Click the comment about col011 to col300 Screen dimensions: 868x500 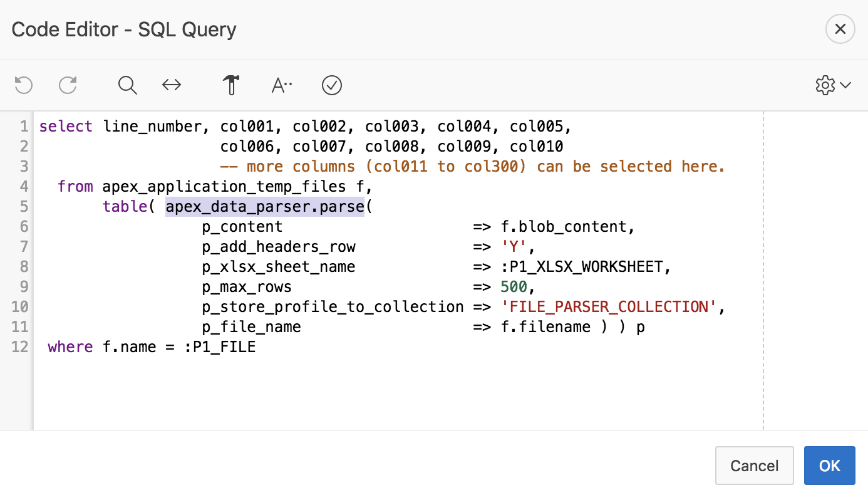pyautogui.click(x=474, y=166)
